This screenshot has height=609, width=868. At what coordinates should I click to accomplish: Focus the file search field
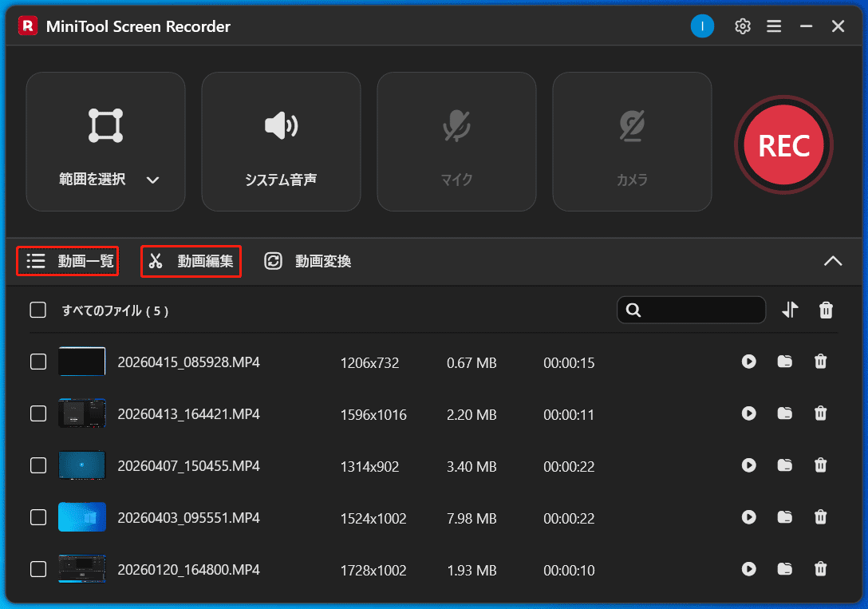pos(691,310)
